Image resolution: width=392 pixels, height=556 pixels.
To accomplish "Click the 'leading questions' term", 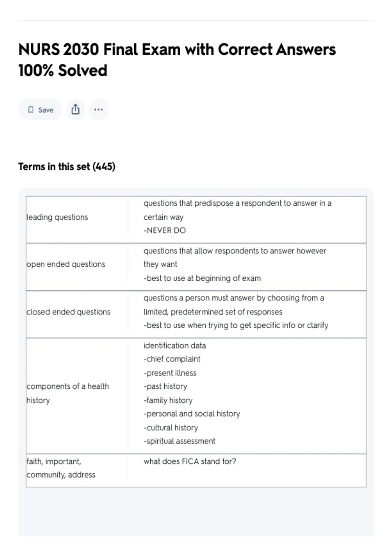I will [x=57, y=217].
